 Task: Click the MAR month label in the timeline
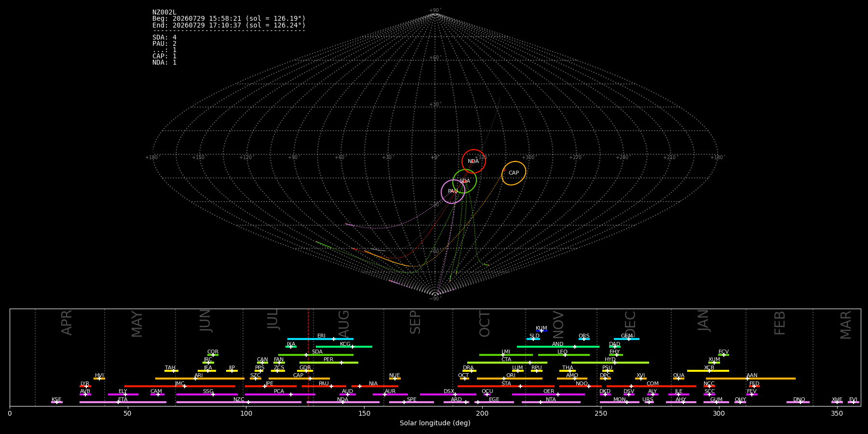846,325
